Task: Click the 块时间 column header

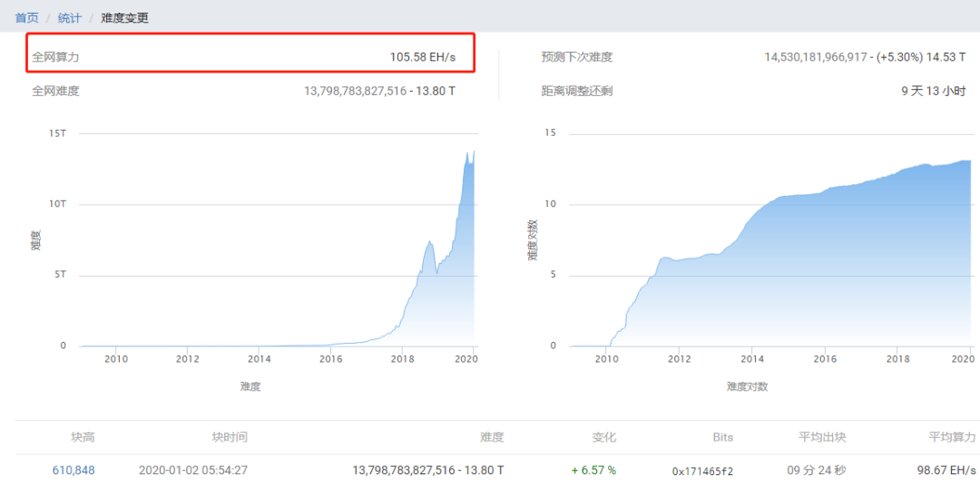Action: pyautogui.click(x=230, y=437)
